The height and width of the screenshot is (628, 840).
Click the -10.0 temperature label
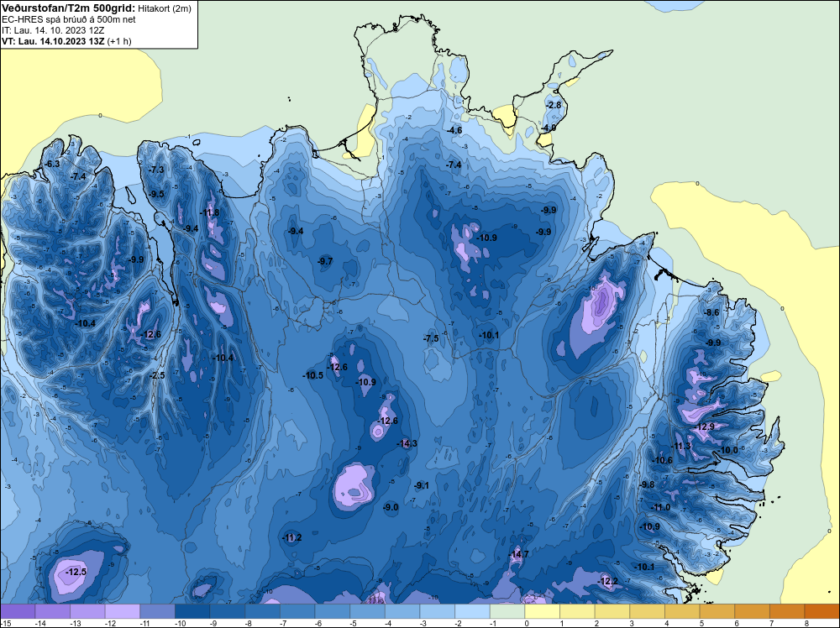[728, 450]
